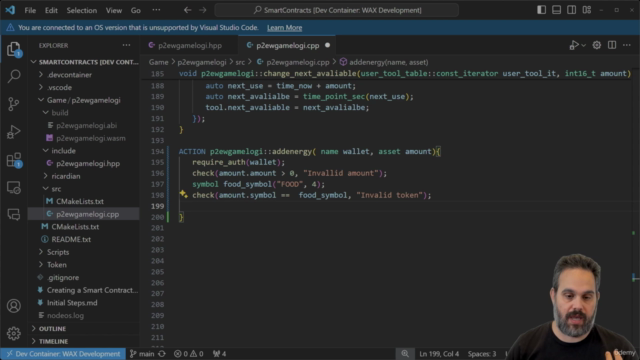Open Source Control view
The width and height of the screenshot is (640, 360).
pyautogui.click(x=13, y=104)
